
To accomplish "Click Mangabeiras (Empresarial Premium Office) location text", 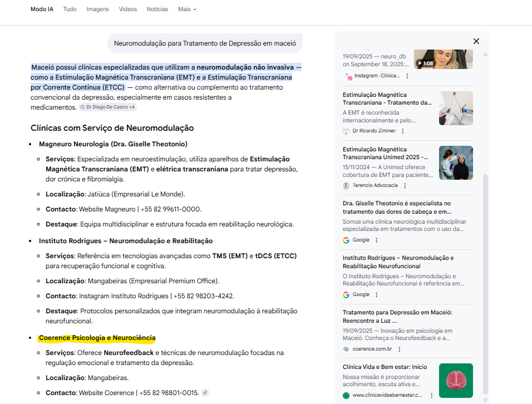I will (x=154, y=281).
